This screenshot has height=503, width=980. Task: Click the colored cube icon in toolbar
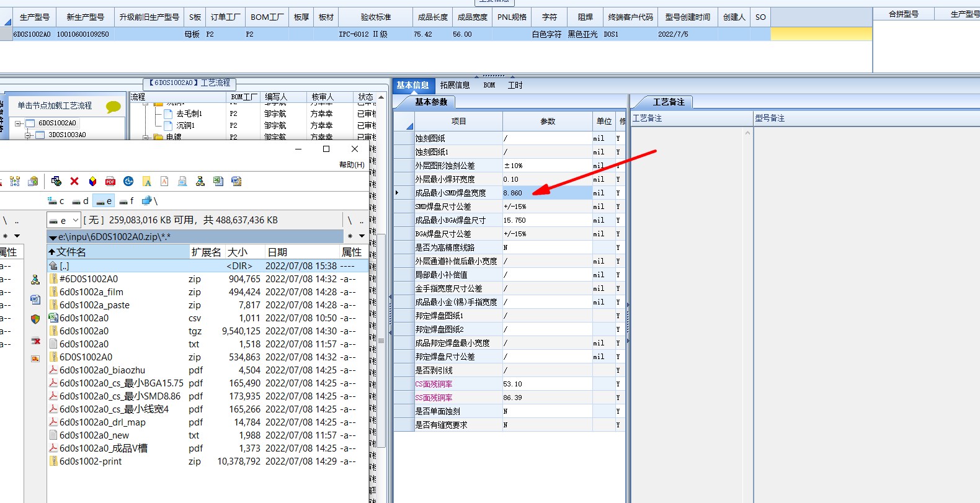[x=92, y=181]
